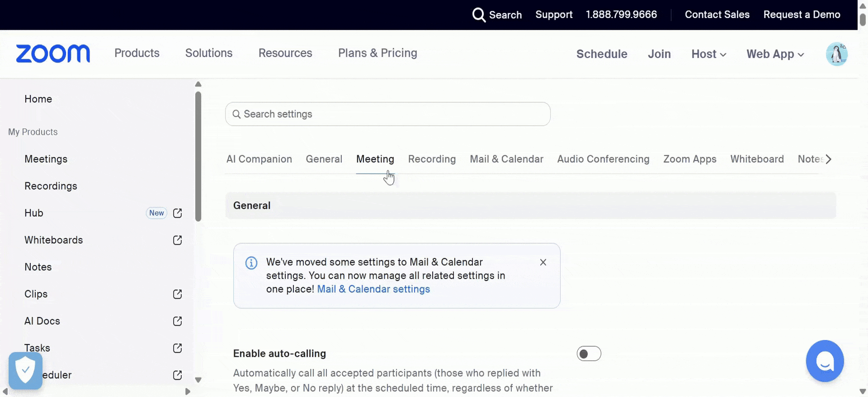This screenshot has height=397, width=868.
Task: Expand the Host dropdown
Action: (x=708, y=54)
